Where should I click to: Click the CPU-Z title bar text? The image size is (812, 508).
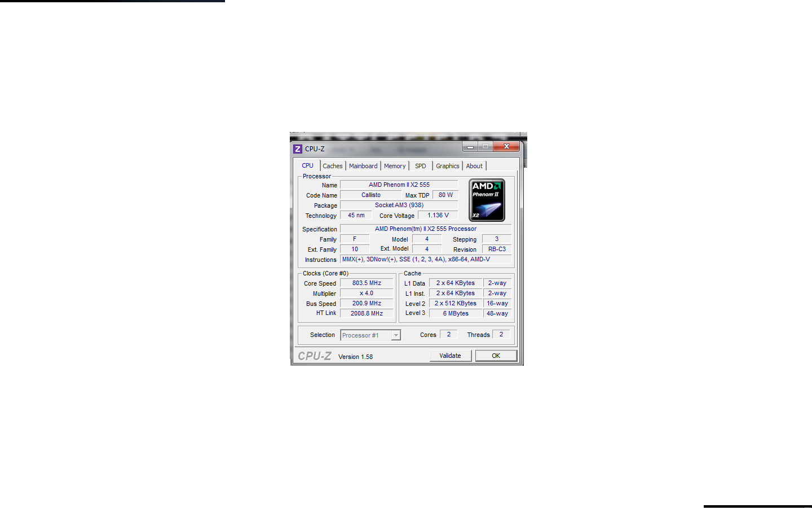pyautogui.click(x=315, y=149)
